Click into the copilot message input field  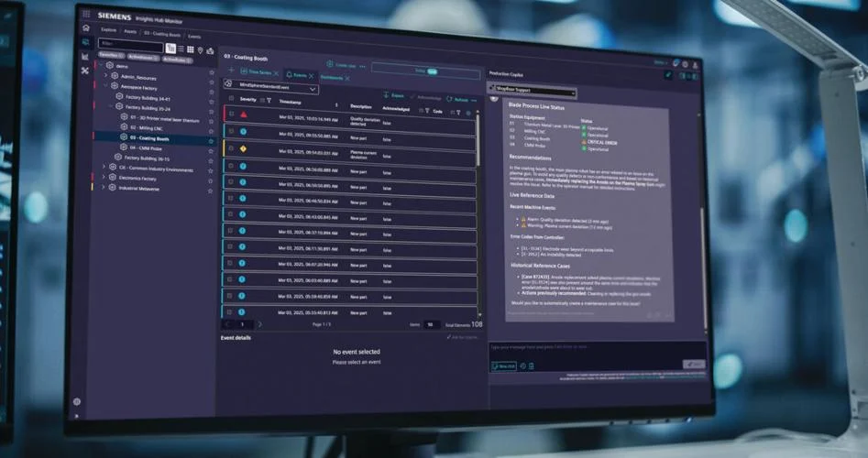click(x=587, y=347)
